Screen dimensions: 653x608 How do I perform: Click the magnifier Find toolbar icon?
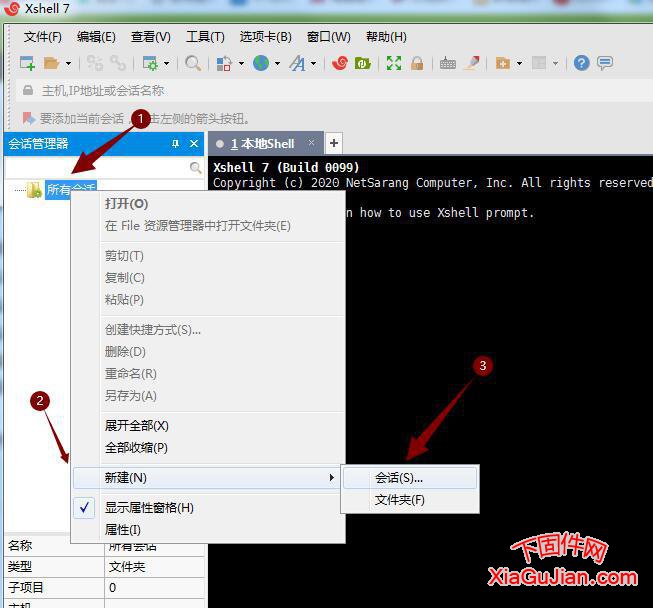pyautogui.click(x=193, y=63)
